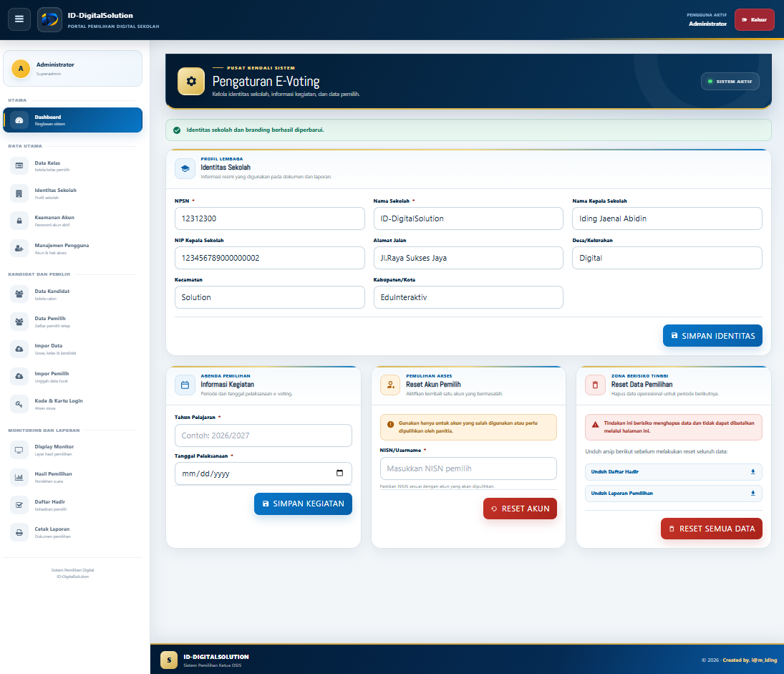Save with the Simpan Identitas button

point(712,336)
